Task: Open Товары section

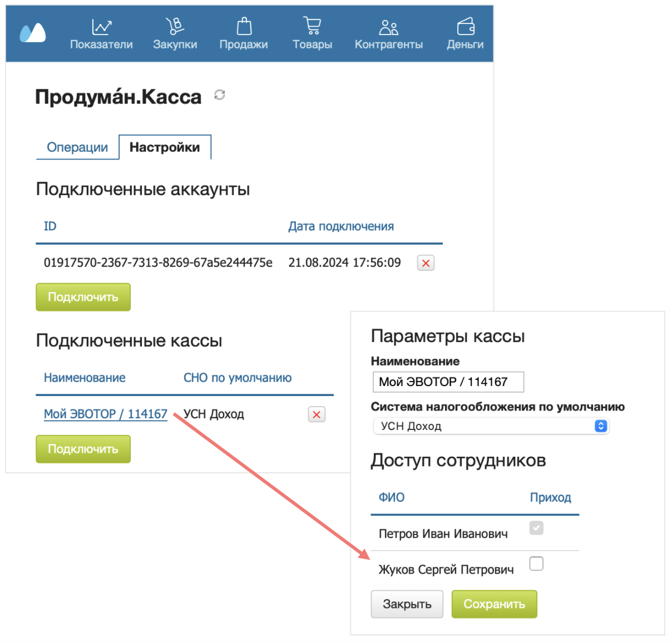Action: (313, 34)
